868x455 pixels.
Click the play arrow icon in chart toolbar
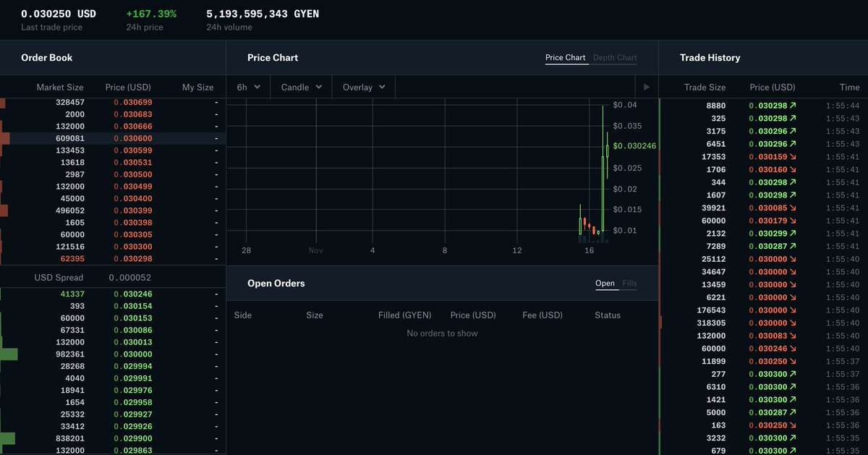pyautogui.click(x=647, y=88)
